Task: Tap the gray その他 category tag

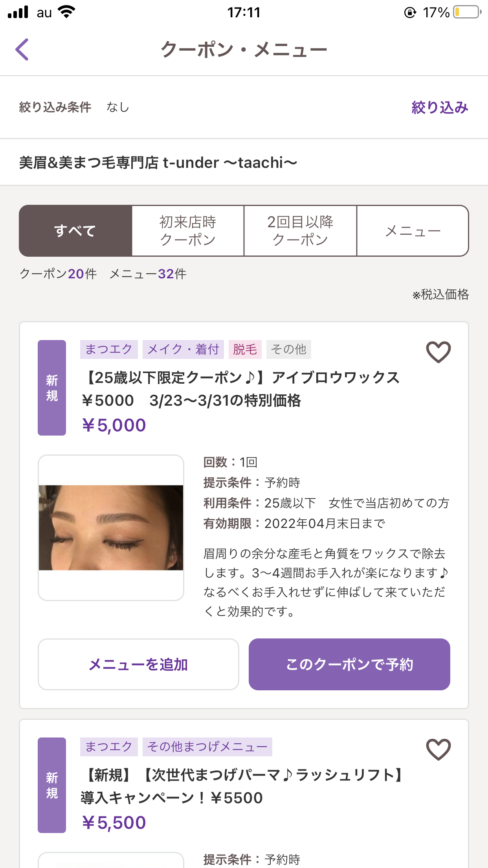Action: tap(289, 349)
